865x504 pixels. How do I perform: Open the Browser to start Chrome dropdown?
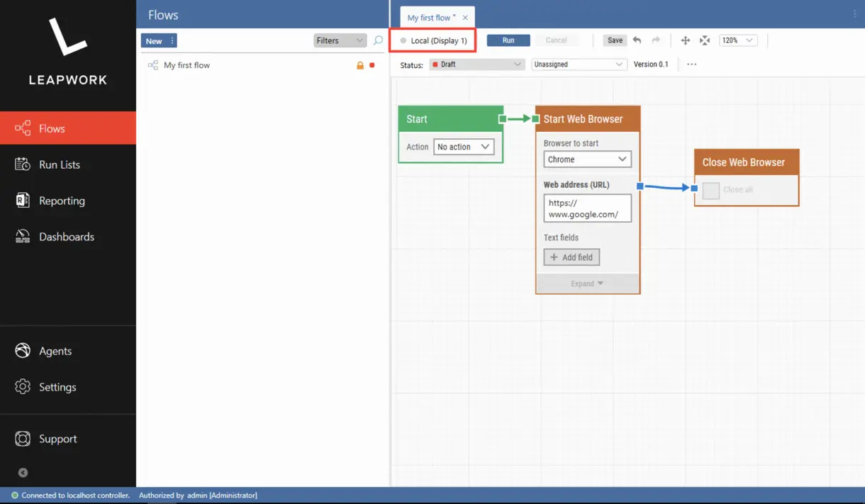pos(587,159)
